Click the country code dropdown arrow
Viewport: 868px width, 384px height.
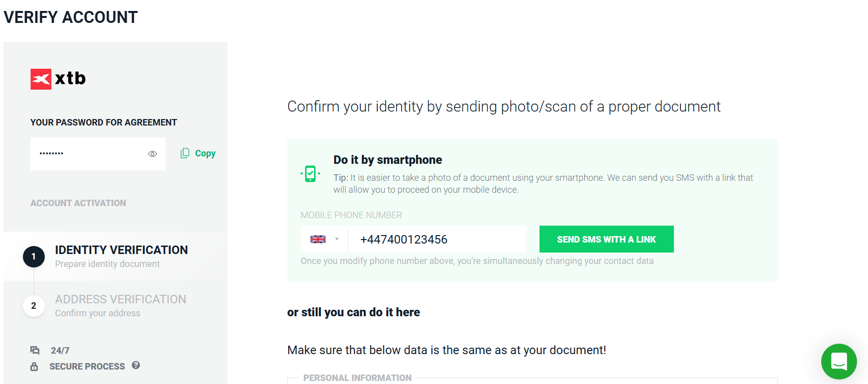tap(337, 239)
